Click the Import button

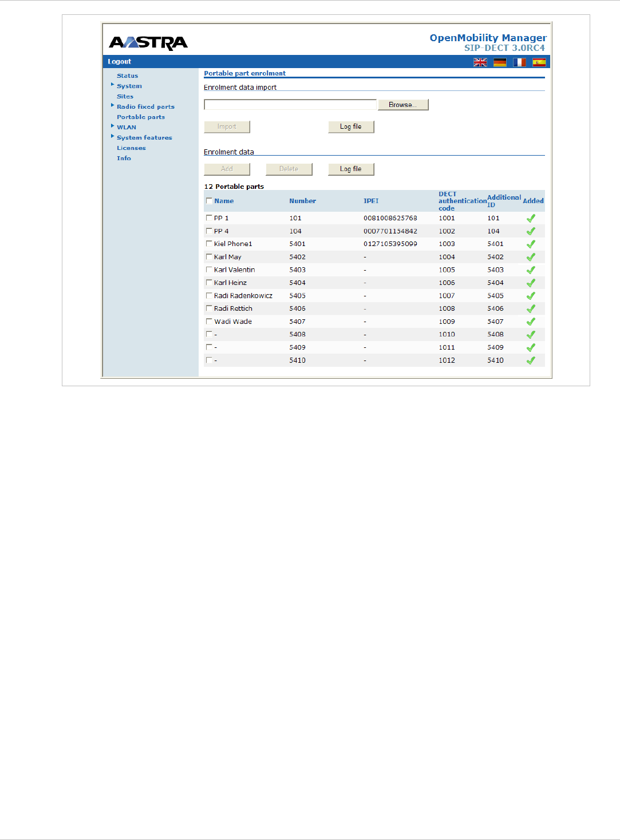pos(227,126)
